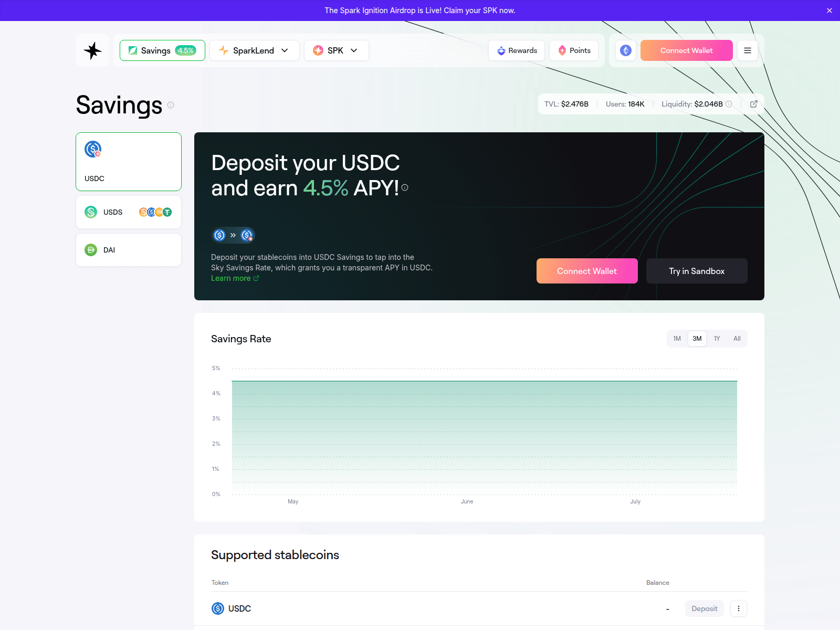Open the Rewards page
Screen dimensions: 840x630
(517, 50)
